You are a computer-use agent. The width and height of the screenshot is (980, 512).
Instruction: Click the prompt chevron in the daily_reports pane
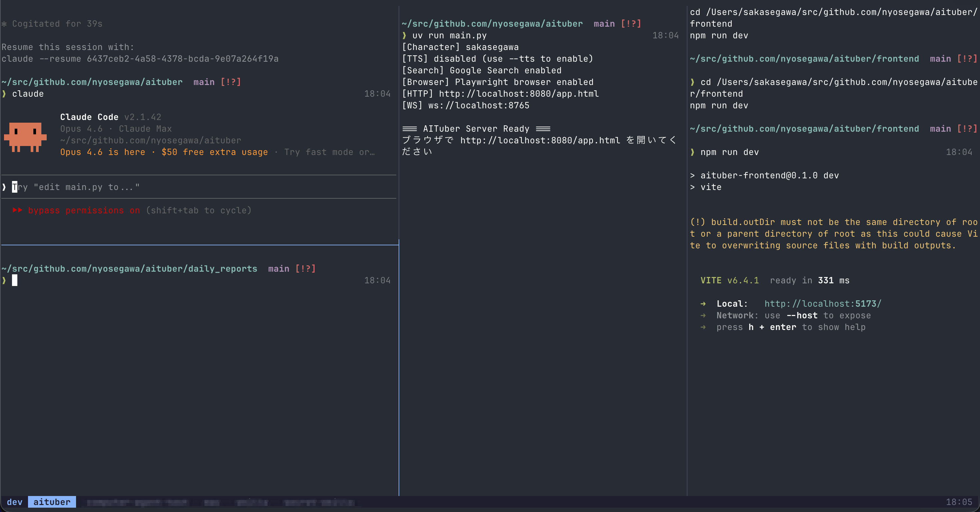[4, 280]
